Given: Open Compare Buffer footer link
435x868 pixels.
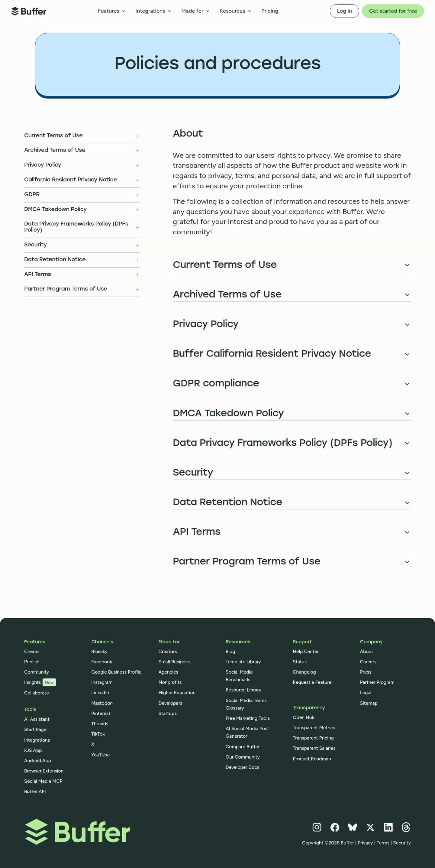Looking at the screenshot, I should 242,747.
